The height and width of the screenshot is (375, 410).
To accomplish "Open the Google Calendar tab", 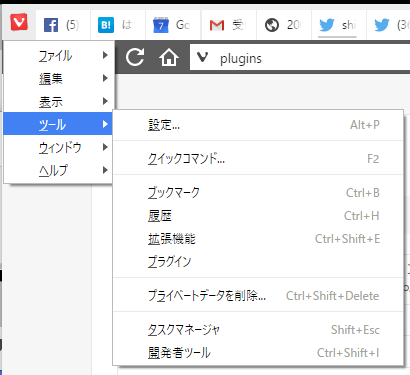I will pos(173,25).
